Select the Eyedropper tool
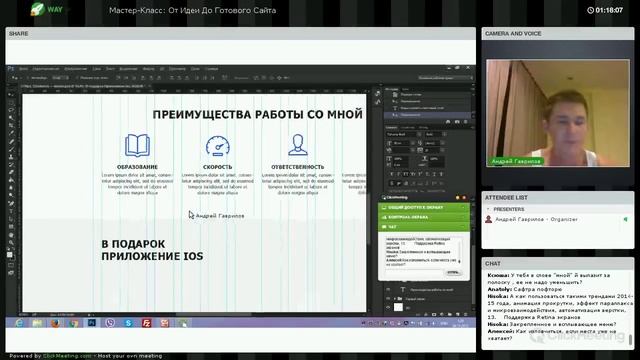This screenshot has height=360, width=640. point(11,133)
